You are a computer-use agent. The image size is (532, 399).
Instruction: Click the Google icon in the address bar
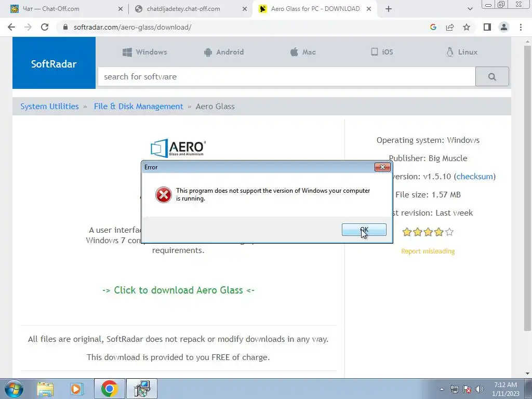[433, 27]
